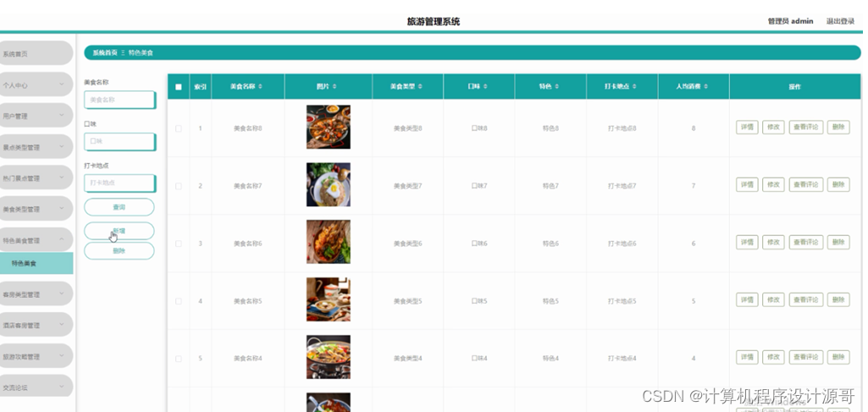Click 查看评论 for 美食名称8
This screenshot has width=868, height=412.
click(806, 127)
